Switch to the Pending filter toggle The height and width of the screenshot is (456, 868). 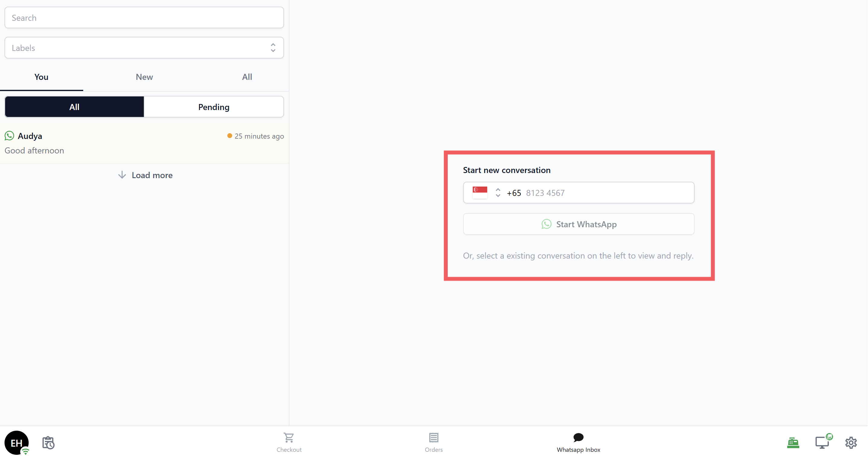[214, 107]
